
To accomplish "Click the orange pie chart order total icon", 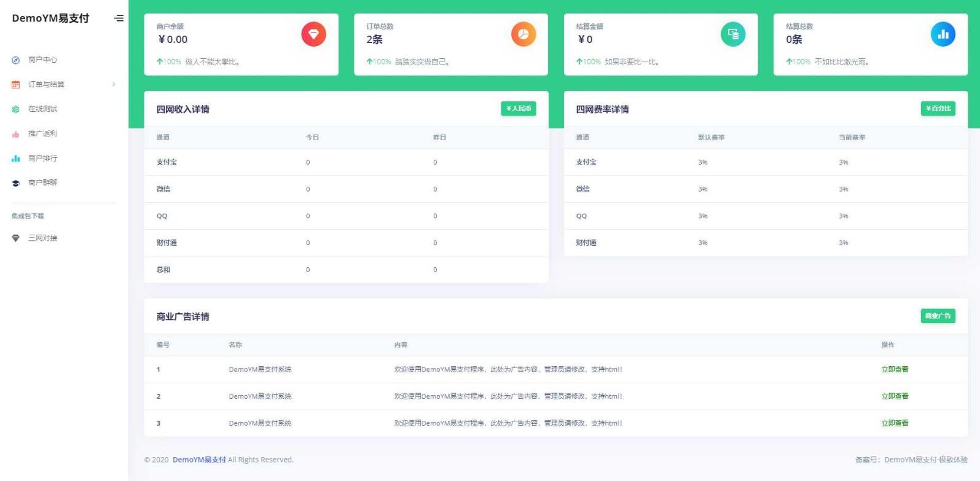I will pyautogui.click(x=523, y=34).
